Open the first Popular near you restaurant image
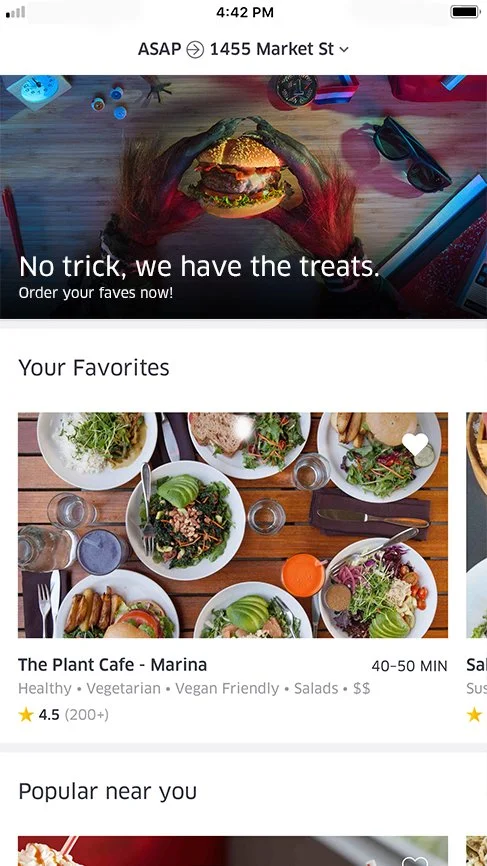The height and width of the screenshot is (866, 487). coord(233,851)
